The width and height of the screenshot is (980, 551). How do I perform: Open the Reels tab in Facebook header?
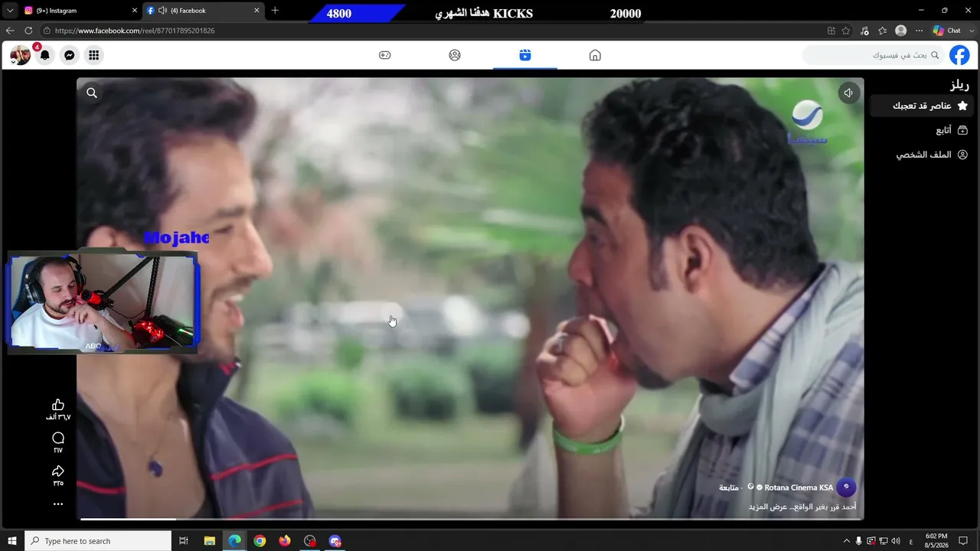[525, 55]
